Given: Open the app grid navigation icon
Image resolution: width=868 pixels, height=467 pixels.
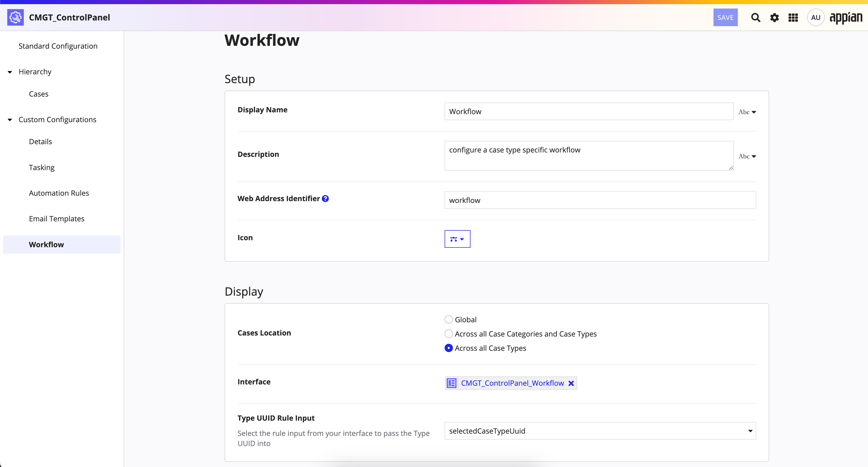Looking at the screenshot, I should [793, 18].
